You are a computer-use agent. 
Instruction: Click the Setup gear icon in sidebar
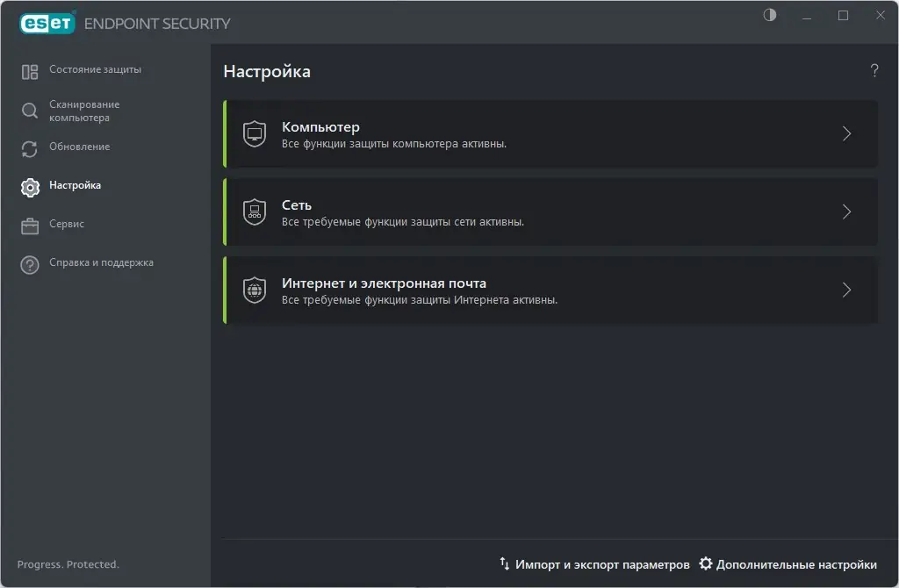coord(30,187)
